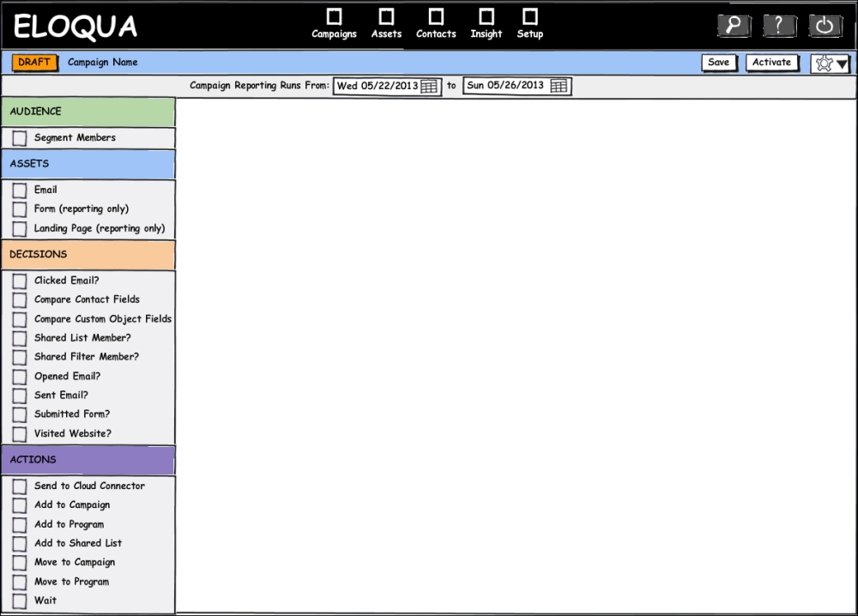Open the Setup menu label
858x616 pixels.
click(x=530, y=34)
